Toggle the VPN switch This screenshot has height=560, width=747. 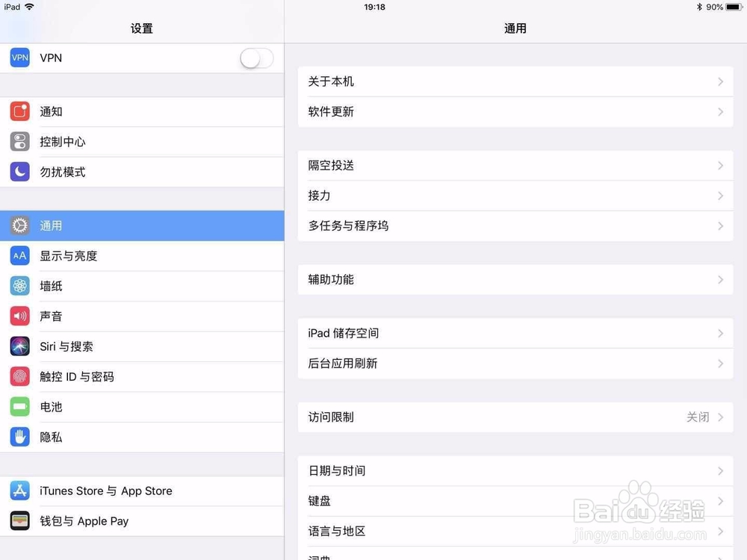point(257,58)
